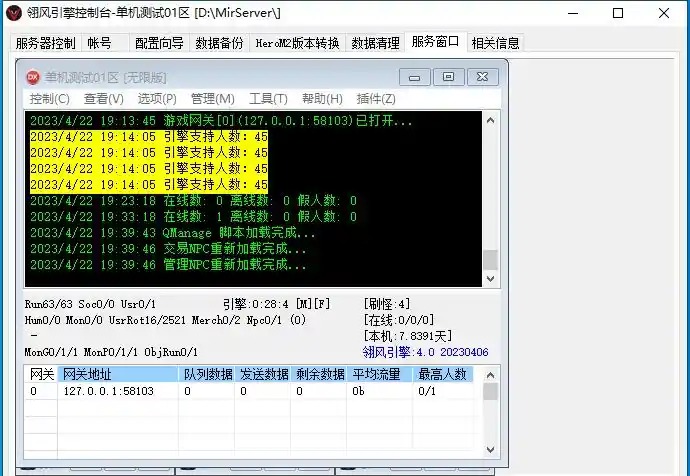Click the [刷怪:4] status text
This screenshot has height=476, width=690.
click(x=387, y=304)
